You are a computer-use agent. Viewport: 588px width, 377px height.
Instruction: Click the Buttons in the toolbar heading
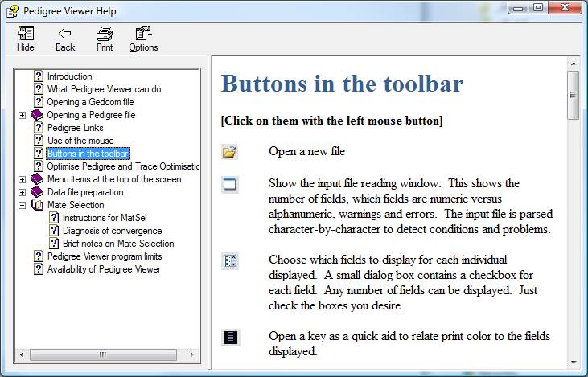click(342, 83)
